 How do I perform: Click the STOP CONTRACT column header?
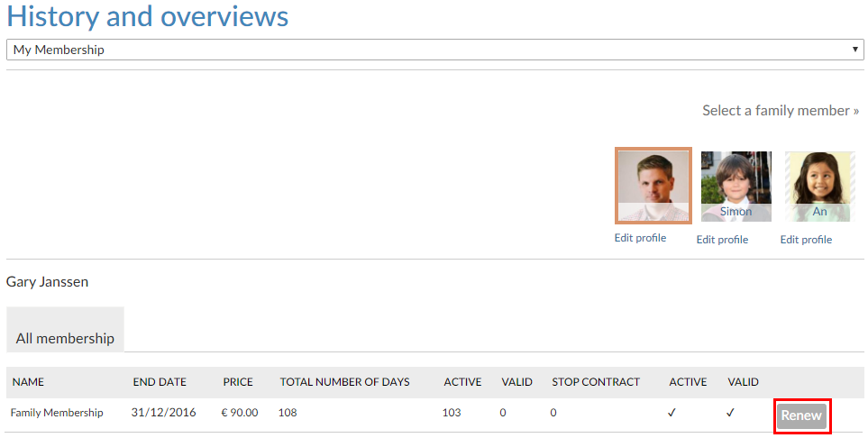(x=596, y=382)
